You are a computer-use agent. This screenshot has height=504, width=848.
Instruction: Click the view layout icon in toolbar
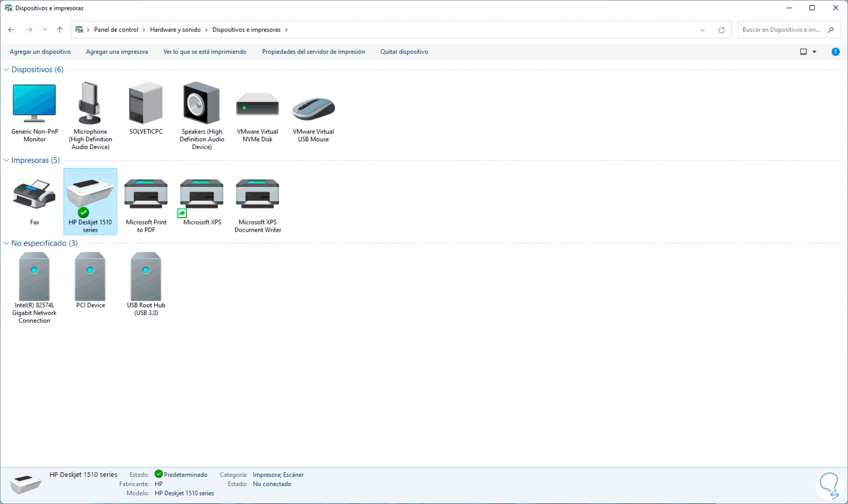803,52
